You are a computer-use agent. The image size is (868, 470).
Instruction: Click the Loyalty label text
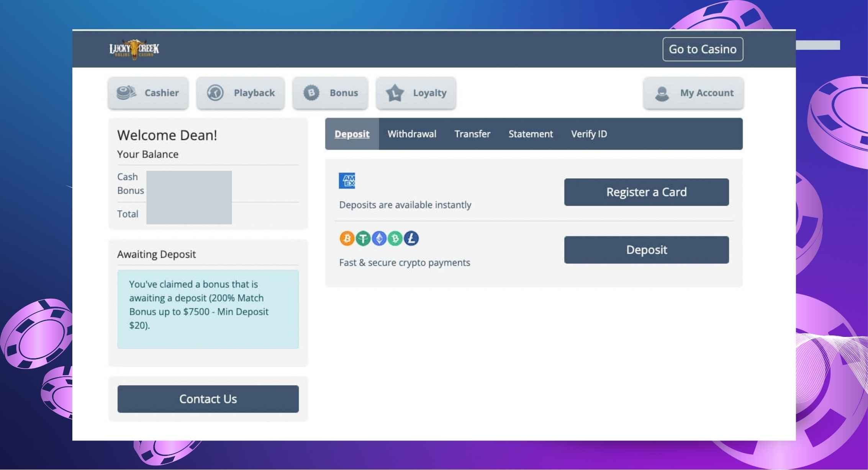[x=430, y=93]
